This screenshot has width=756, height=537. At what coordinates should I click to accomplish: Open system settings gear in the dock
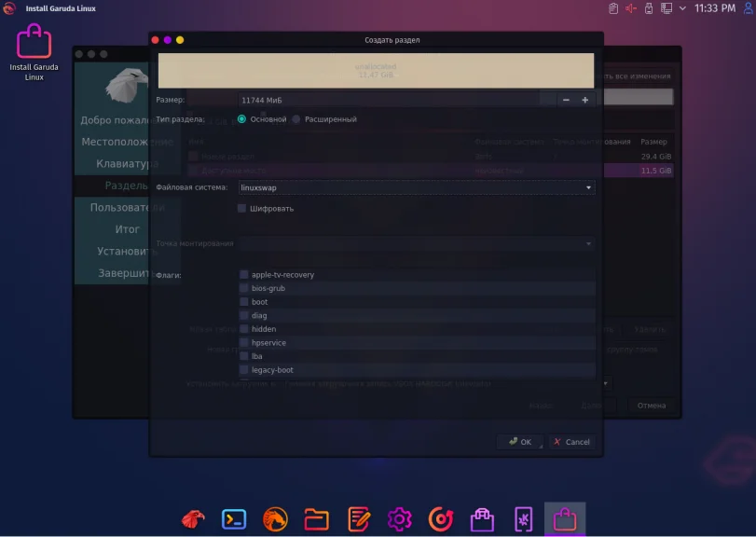coord(400,518)
